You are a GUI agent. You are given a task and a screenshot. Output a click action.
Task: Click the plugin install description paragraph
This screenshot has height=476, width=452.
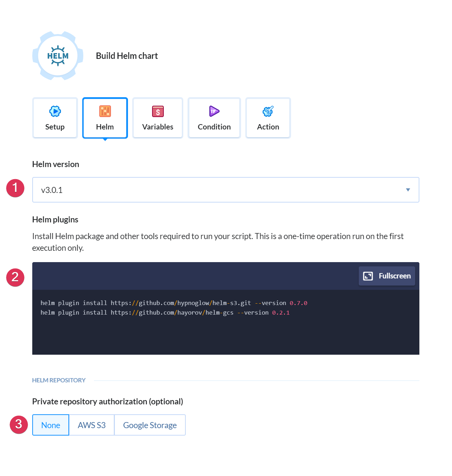coord(218,242)
